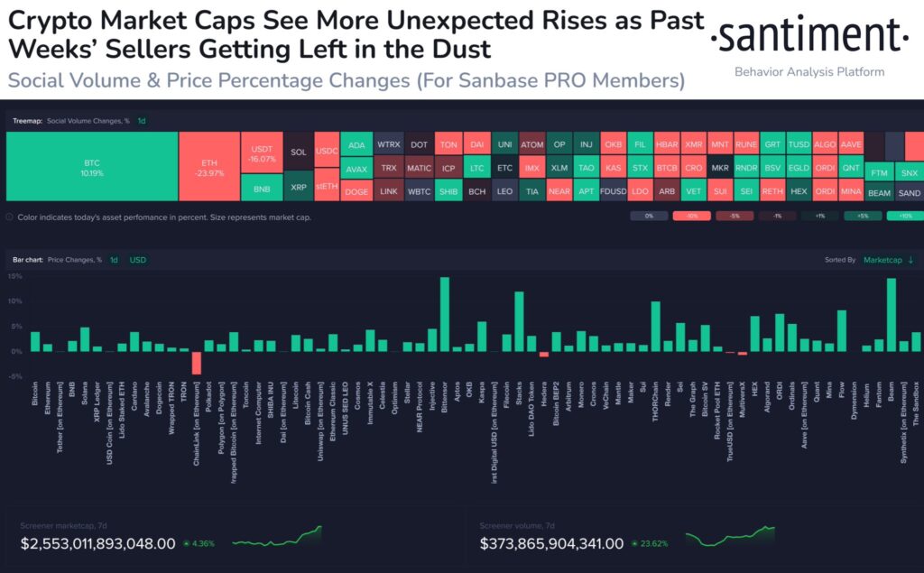The width and height of the screenshot is (924, 573).
Task: Click the 0% gray legend swatch
Action: pyautogui.click(x=649, y=216)
